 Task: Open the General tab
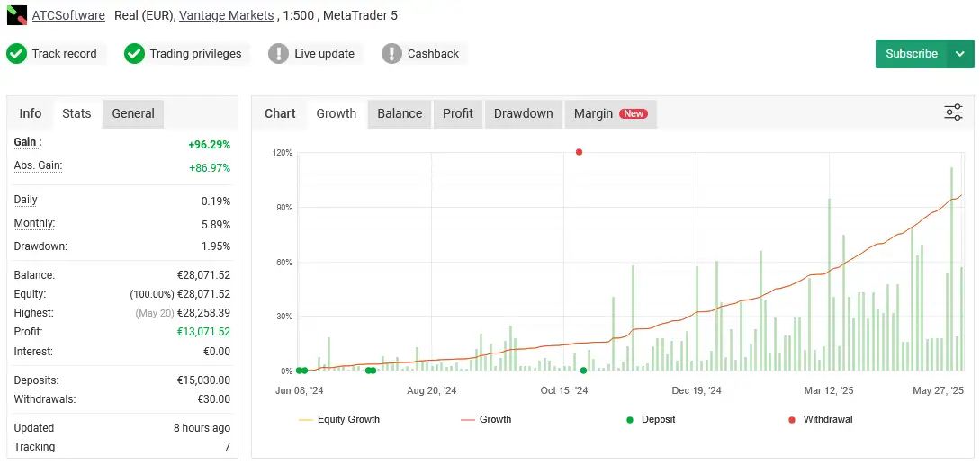coord(133,113)
